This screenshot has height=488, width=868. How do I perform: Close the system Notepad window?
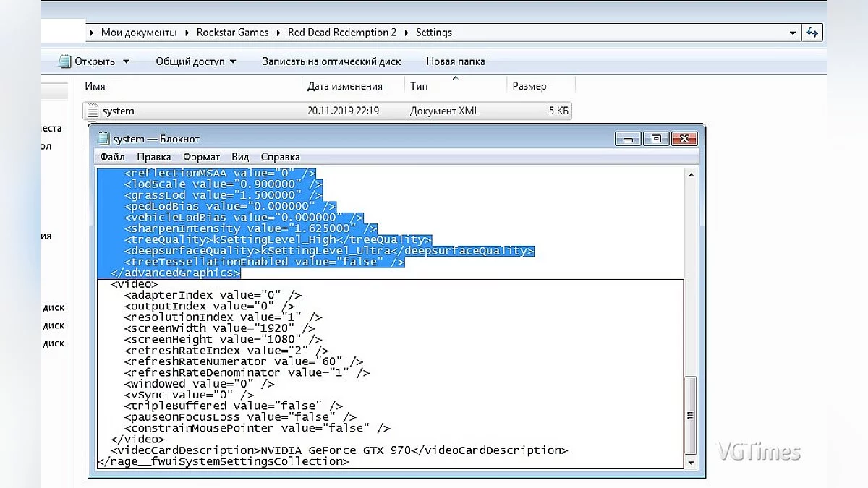coord(683,139)
